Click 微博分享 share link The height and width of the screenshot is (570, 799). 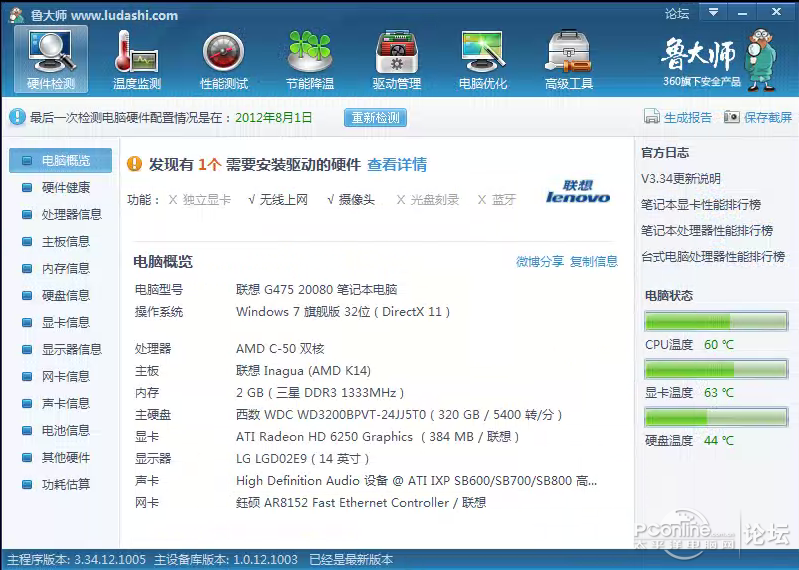point(540,262)
